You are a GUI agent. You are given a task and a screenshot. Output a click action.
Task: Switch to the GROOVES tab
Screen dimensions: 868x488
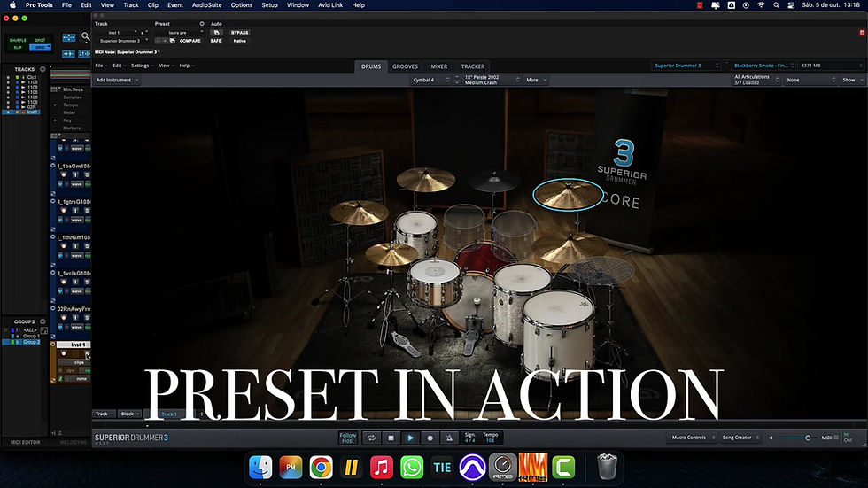[x=405, y=66]
